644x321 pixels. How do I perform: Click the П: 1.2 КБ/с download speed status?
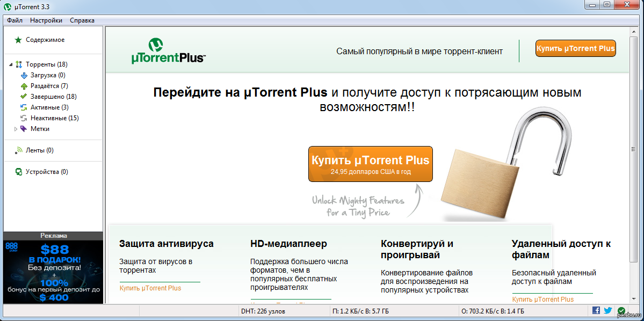361,311
